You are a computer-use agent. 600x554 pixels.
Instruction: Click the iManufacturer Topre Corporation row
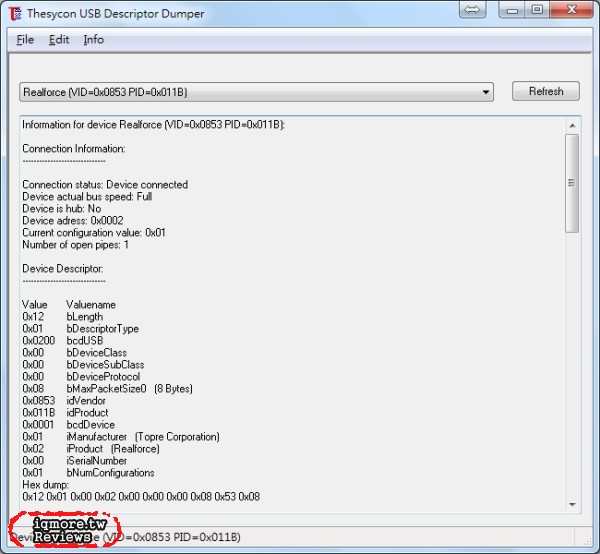coord(121,437)
